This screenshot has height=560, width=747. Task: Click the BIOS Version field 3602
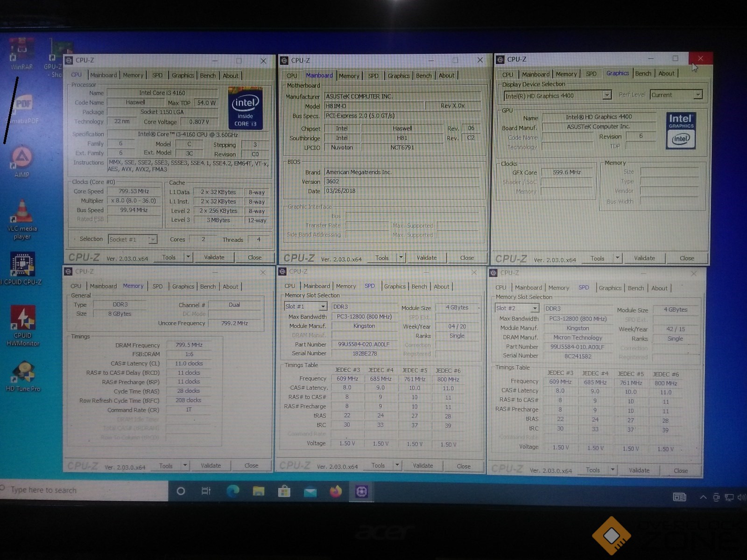click(x=402, y=182)
